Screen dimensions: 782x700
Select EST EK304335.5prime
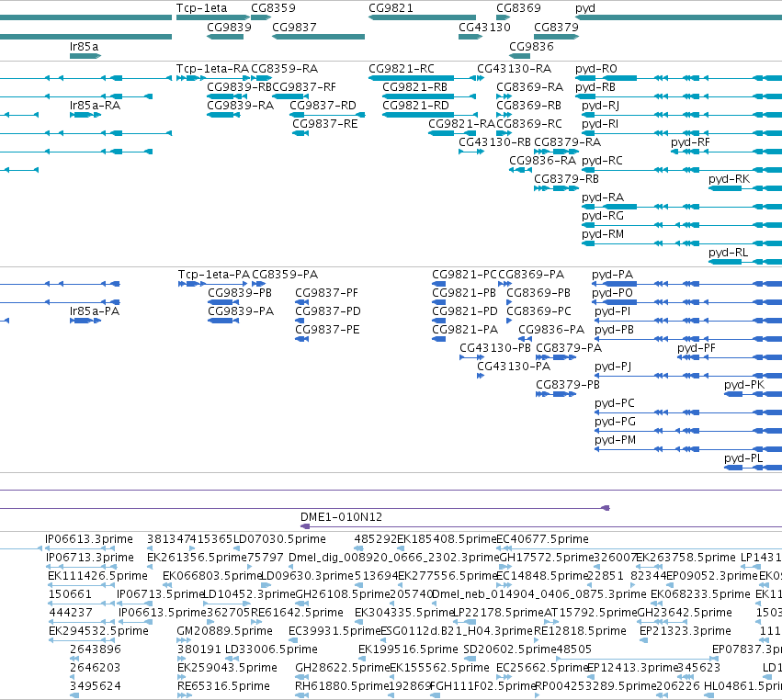click(x=404, y=612)
